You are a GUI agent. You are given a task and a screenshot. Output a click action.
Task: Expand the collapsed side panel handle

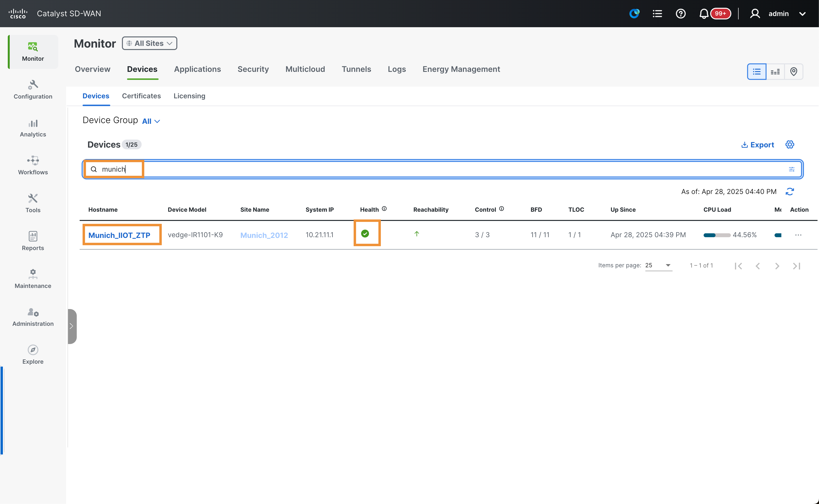pyautogui.click(x=72, y=326)
